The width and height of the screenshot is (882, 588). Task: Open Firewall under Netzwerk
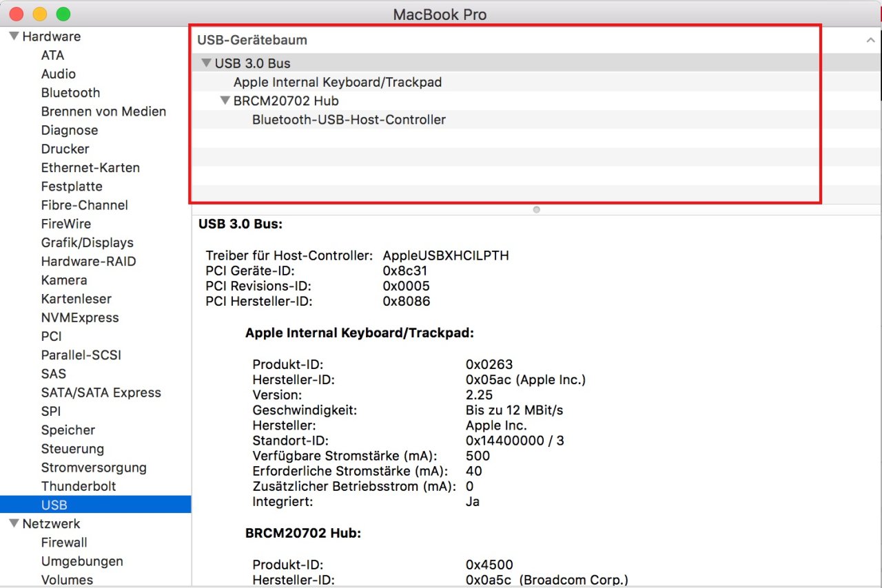click(x=64, y=543)
